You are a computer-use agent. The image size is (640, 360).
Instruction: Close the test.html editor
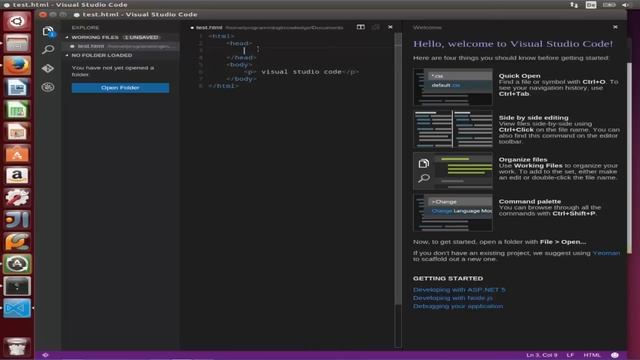[x=390, y=27]
